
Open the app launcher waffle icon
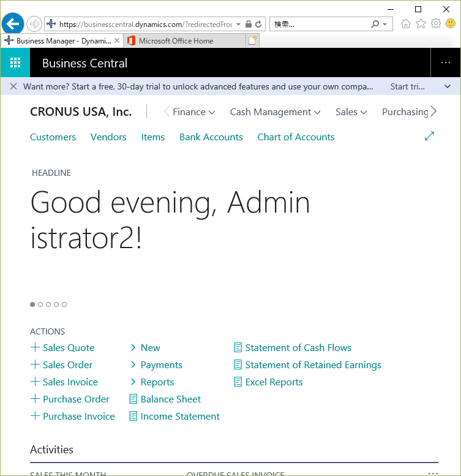point(15,62)
